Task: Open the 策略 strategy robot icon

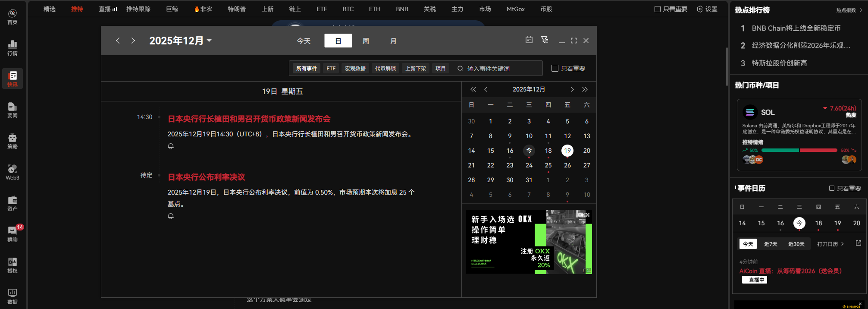Action: click(13, 141)
